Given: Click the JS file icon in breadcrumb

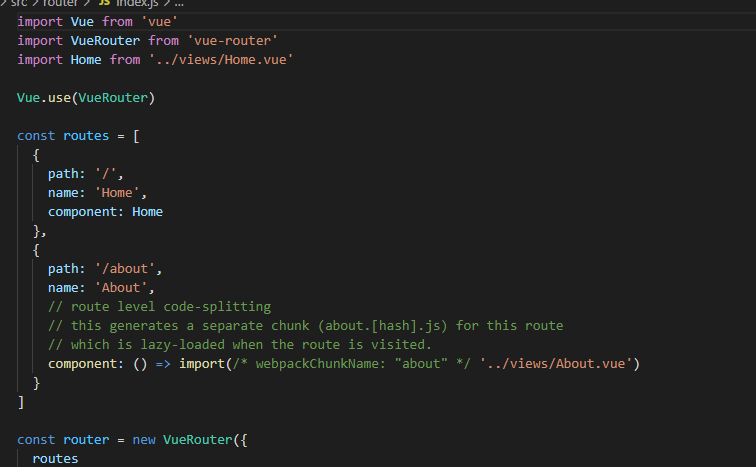Looking at the screenshot, I should 104,3.
